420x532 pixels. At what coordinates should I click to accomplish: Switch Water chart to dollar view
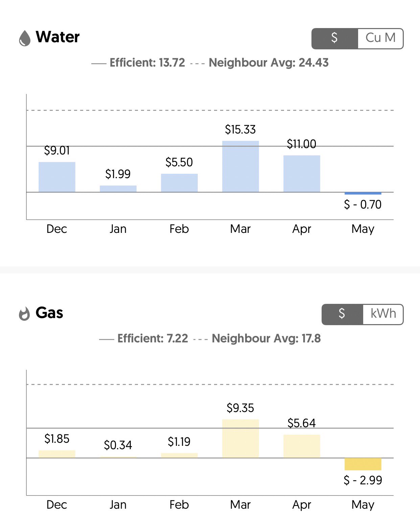point(334,38)
